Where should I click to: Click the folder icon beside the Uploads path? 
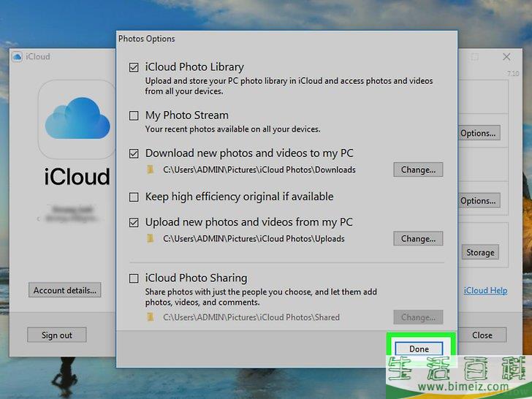[151, 238]
